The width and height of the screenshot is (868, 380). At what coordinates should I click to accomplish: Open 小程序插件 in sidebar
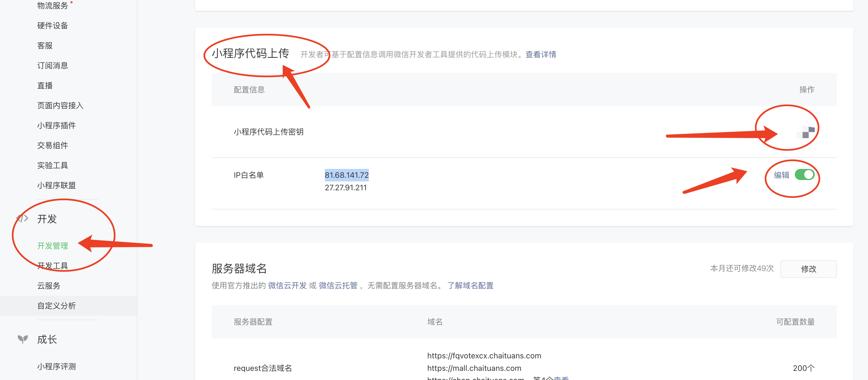[56, 125]
